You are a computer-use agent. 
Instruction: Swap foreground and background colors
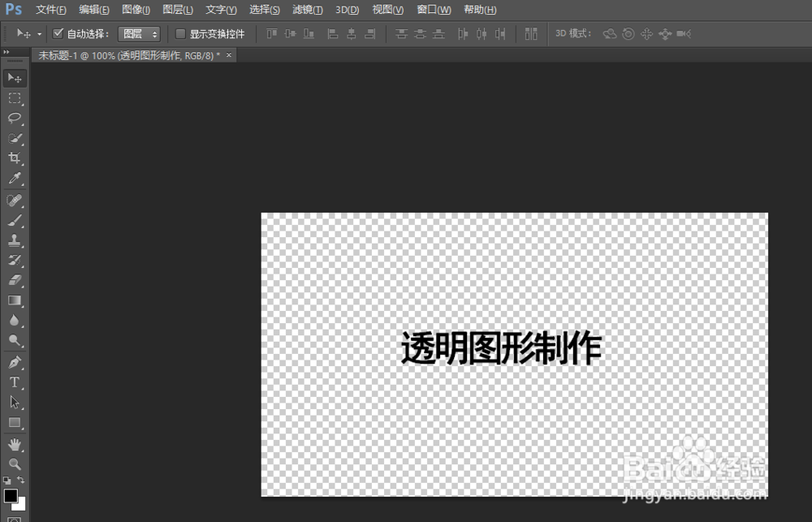[21, 480]
